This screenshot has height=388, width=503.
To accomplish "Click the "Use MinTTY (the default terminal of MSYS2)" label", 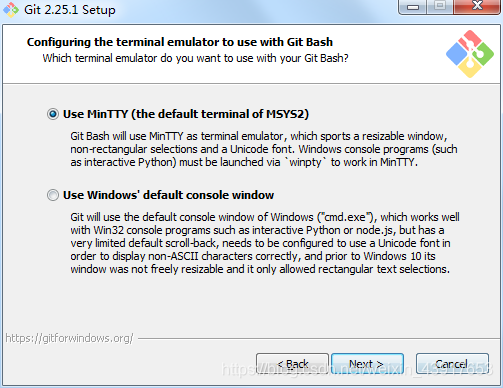I will pyautogui.click(x=186, y=114).
